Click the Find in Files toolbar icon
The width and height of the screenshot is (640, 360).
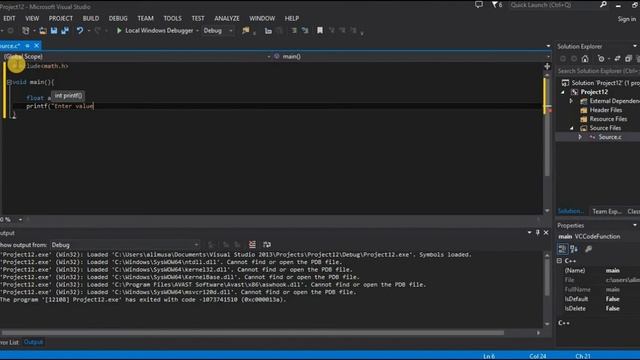(x=245, y=31)
